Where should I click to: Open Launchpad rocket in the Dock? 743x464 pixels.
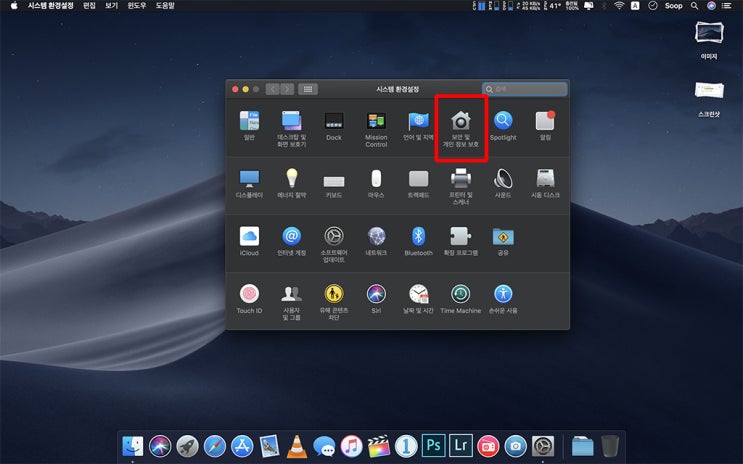pos(188,446)
